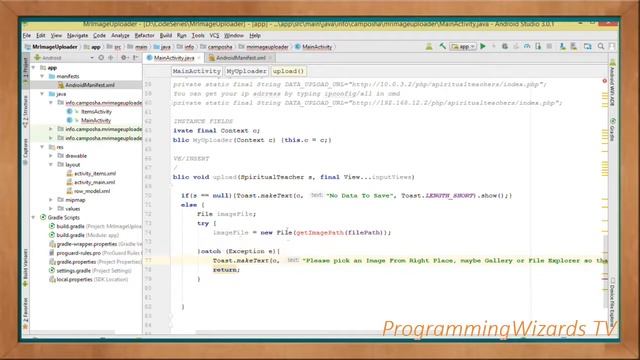Open the Build menu
This screenshot has height=360, width=640.
click(x=166, y=36)
